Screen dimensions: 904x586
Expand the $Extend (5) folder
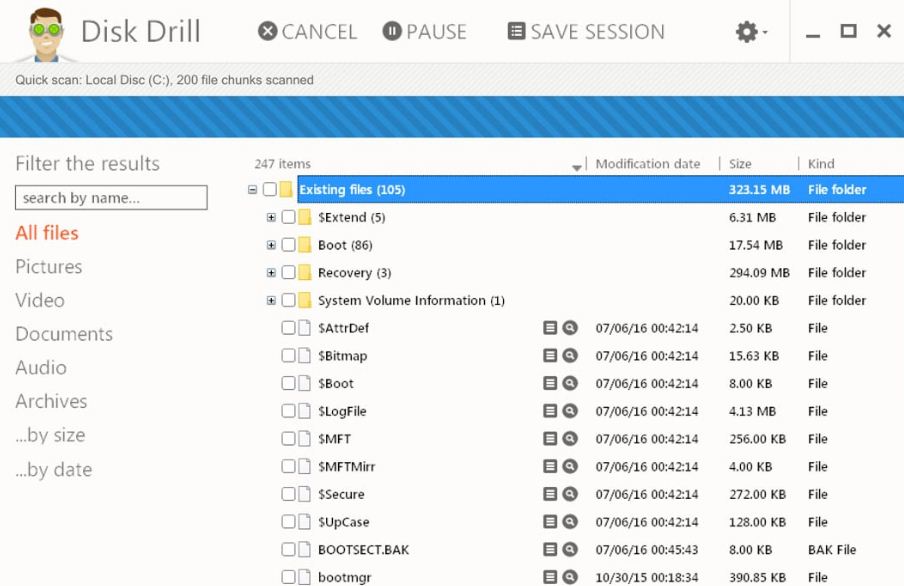click(271, 217)
